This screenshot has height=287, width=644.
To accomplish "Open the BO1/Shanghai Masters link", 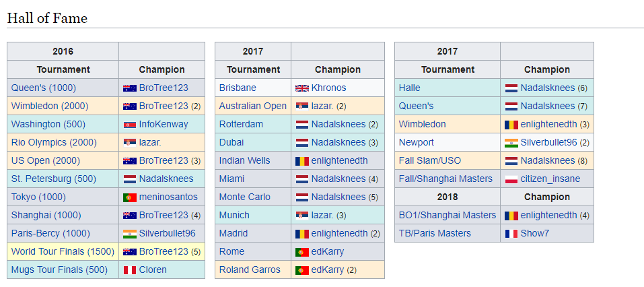I will [448, 215].
